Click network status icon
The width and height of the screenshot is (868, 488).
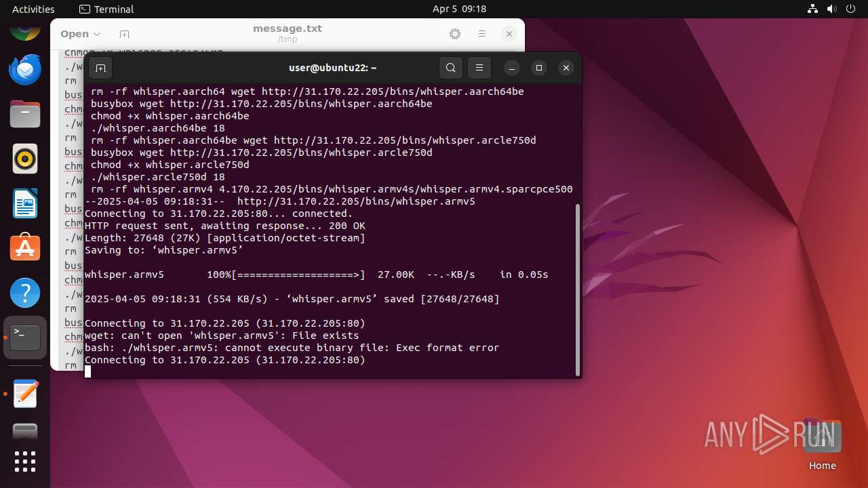813,9
